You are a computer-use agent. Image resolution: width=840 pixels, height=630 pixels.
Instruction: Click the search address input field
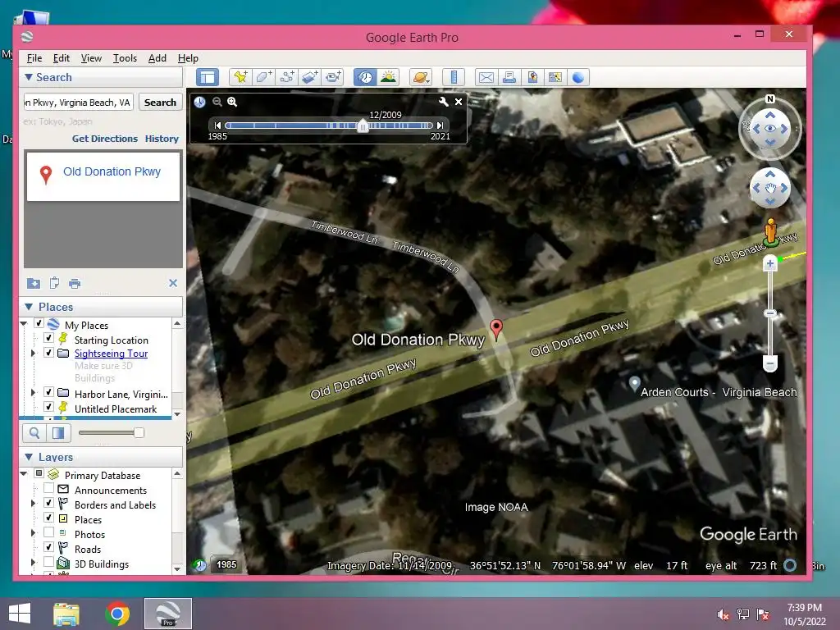78,103
